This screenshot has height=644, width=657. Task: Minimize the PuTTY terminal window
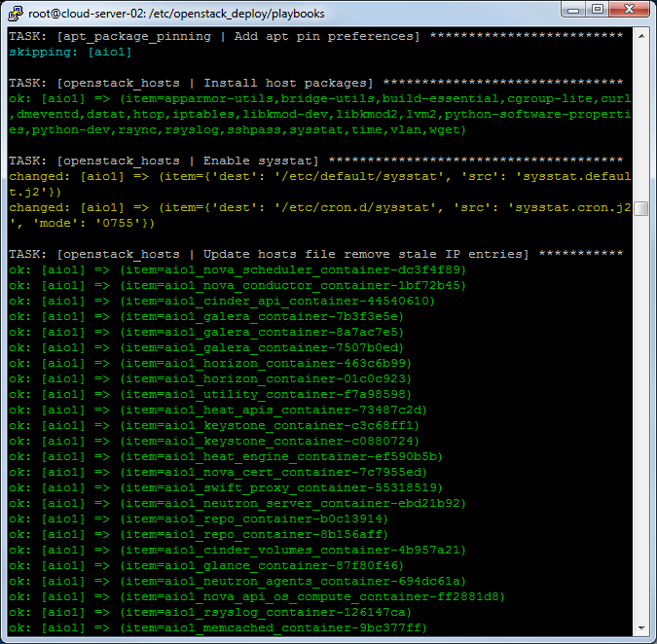tap(573, 10)
